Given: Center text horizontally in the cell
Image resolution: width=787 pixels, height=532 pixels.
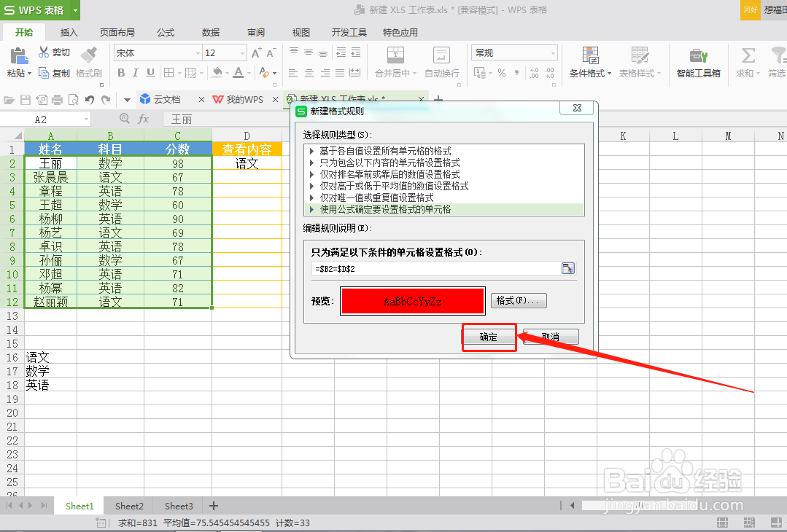Looking at the screenshot, I should coord(309,73).
